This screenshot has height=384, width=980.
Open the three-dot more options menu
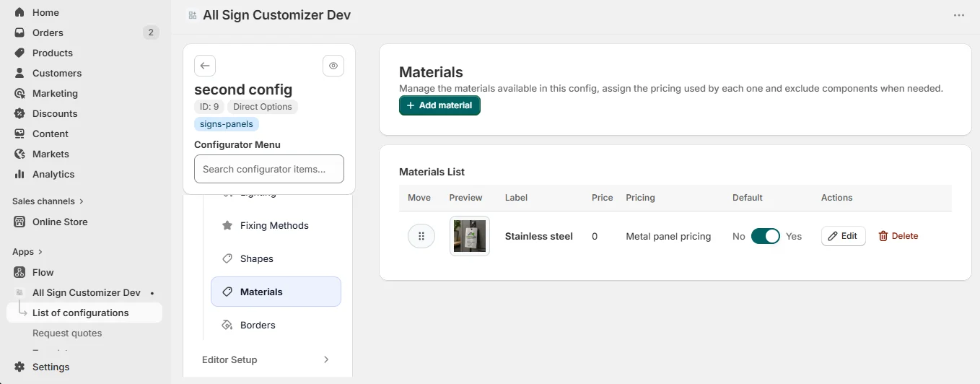coord(959,15)
